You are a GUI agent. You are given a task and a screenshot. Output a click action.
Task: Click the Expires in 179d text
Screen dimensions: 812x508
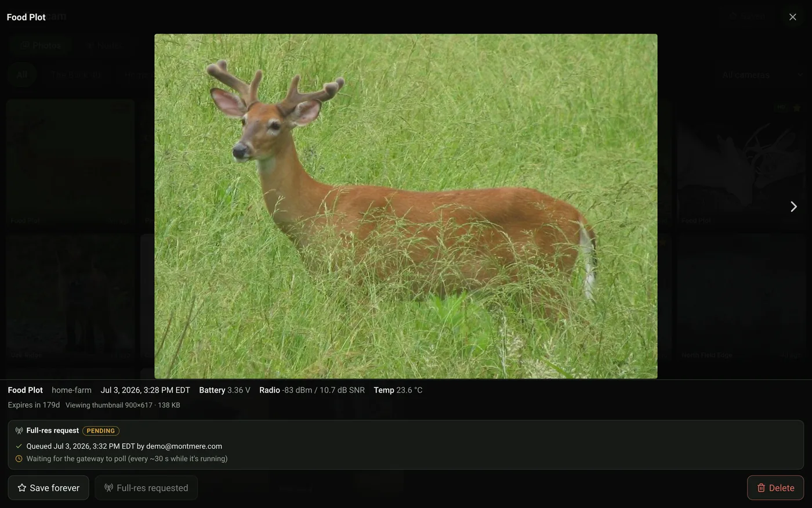(x=34, y=405)
